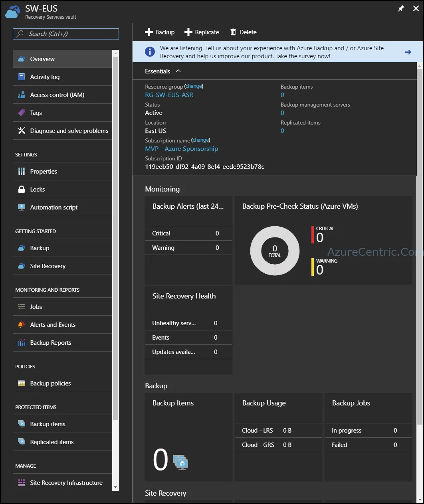This screenshot has height=504, width=424.
Task: Click the Properties bars icon
Action: pyautogui.click(x=22, y=171)
